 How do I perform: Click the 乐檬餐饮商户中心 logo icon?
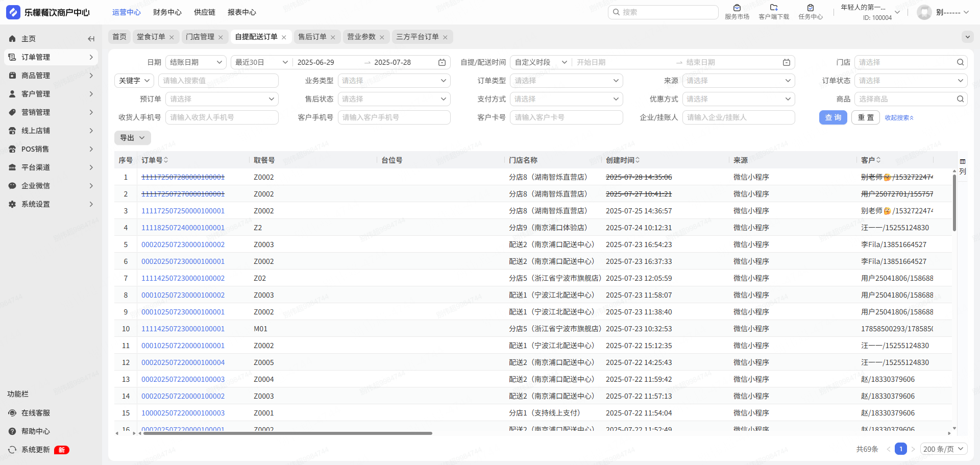pos(13,12)
